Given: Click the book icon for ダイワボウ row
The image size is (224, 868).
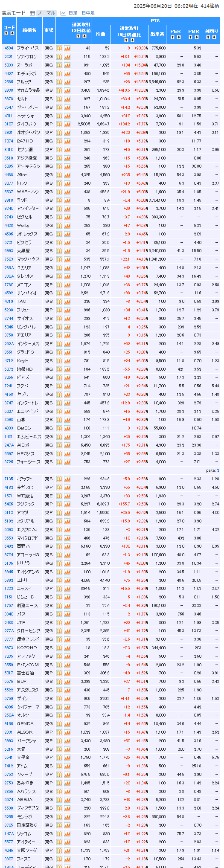Looking at the screenshot, I should point(60,124).
